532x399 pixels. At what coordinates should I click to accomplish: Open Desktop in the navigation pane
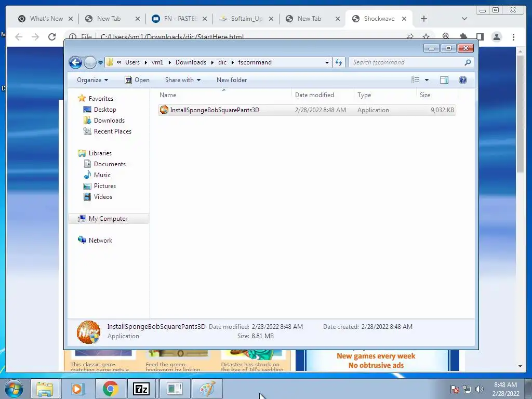pyautogui.click(x=105, y=110)
